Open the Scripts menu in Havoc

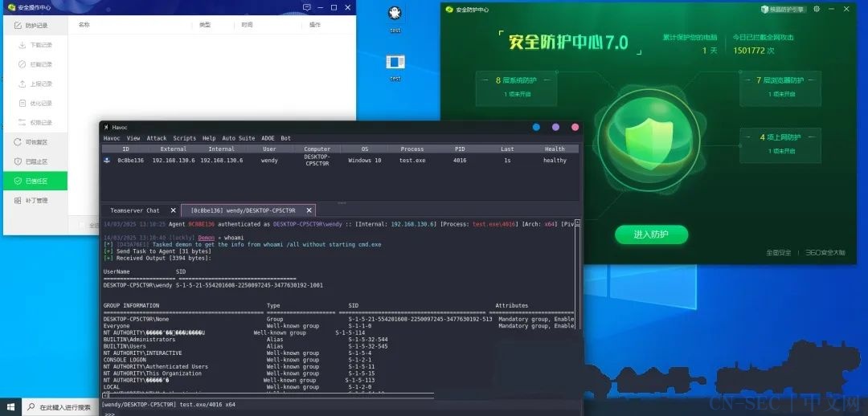184,138
